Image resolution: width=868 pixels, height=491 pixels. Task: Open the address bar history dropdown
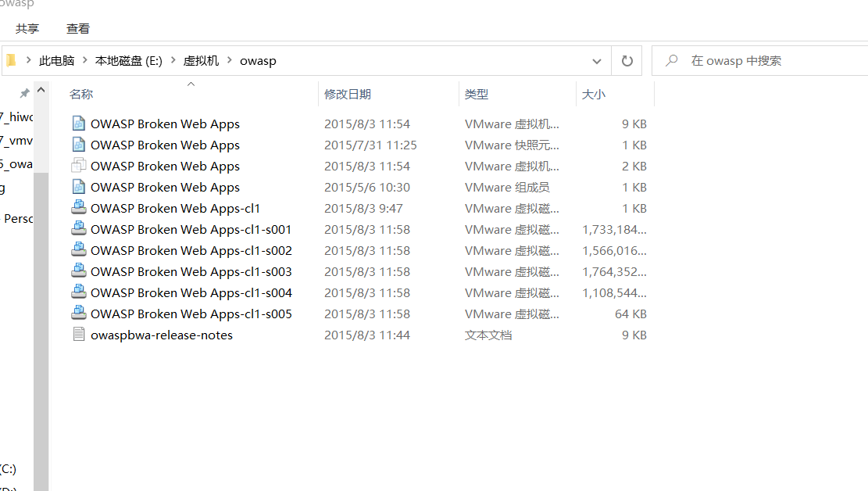596,61
